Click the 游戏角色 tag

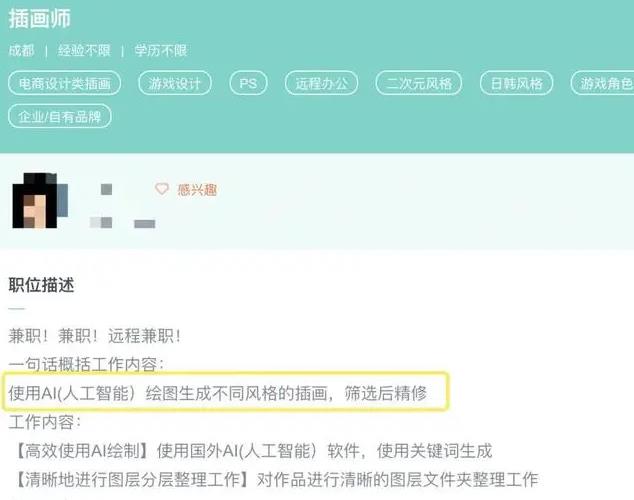pyautogui.click(x=602, y=83)
